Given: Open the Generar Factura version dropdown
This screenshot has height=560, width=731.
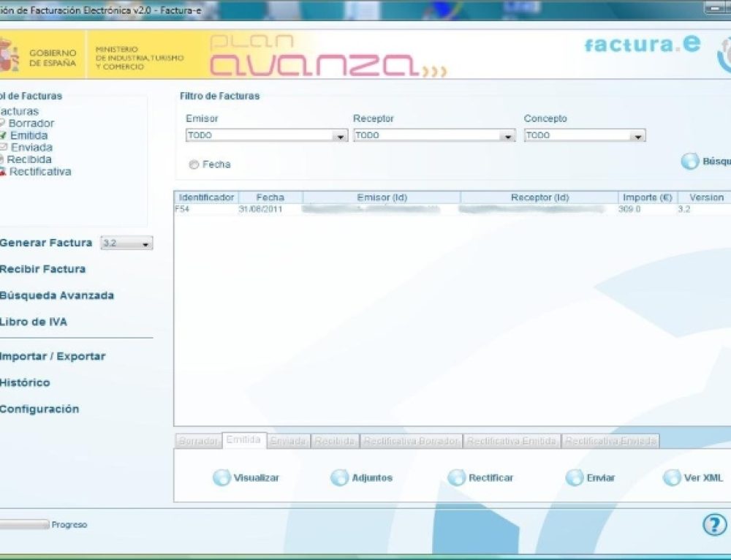Looking at the screenshot, I should (x=126, y=243).
